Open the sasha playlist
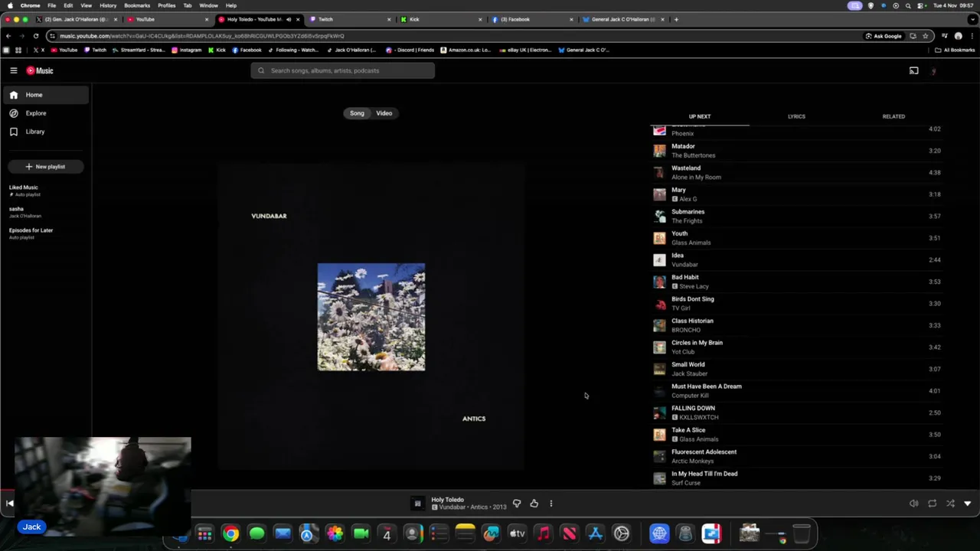980x551 pixels. click(44, 212)
